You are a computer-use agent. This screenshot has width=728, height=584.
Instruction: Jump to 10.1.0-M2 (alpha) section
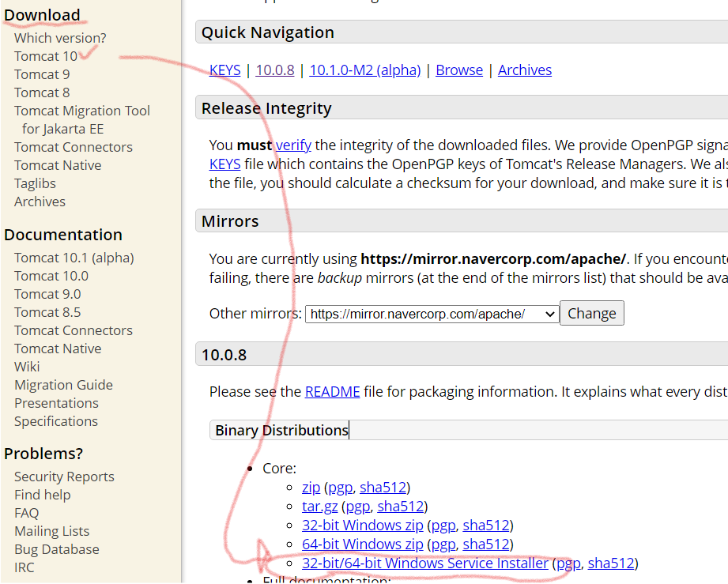pyautogui.click(x=365, y=70)
